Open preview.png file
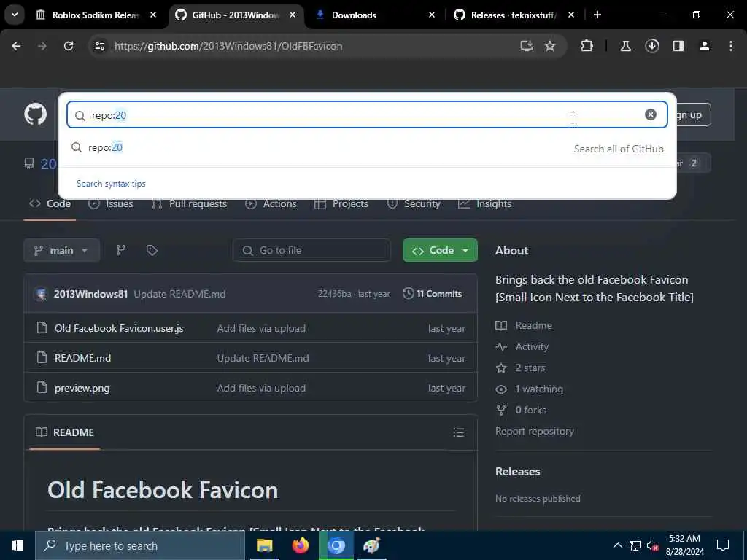Screen dimensions: 747x560 point(82,388)
